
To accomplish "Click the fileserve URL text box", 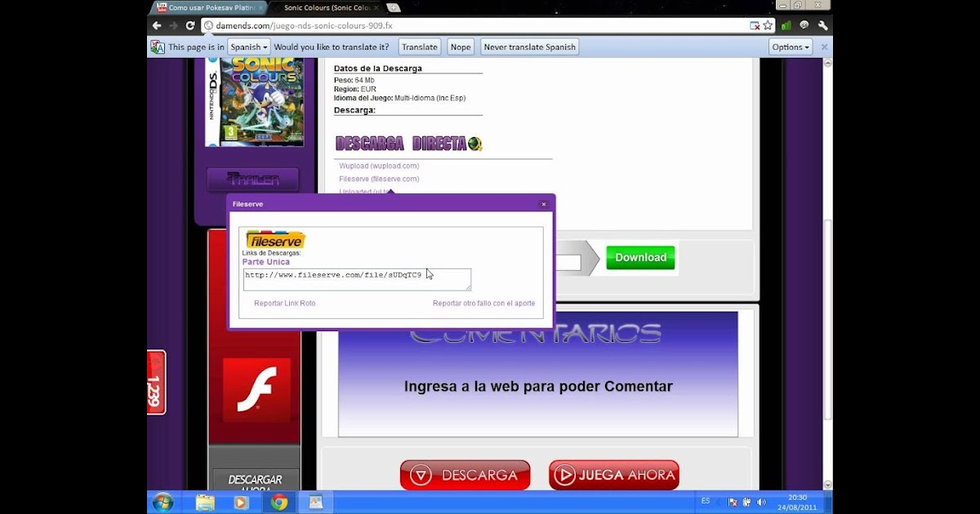I will (357, 279).
